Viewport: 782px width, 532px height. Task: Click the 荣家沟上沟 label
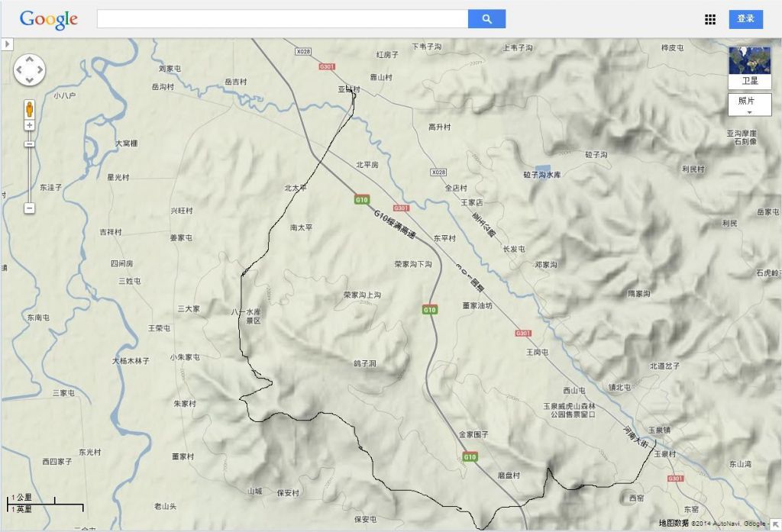(x=362, y=295)
